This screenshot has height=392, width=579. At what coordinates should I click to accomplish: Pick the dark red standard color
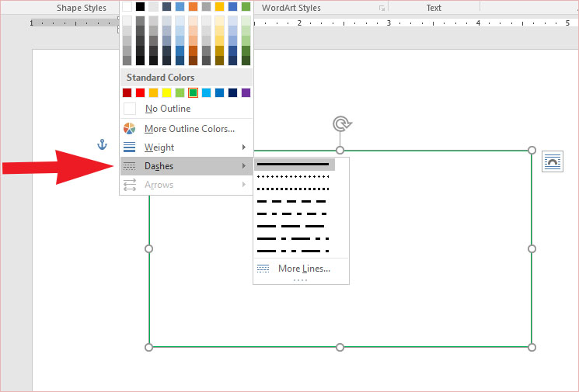click(x=127, y=92)
